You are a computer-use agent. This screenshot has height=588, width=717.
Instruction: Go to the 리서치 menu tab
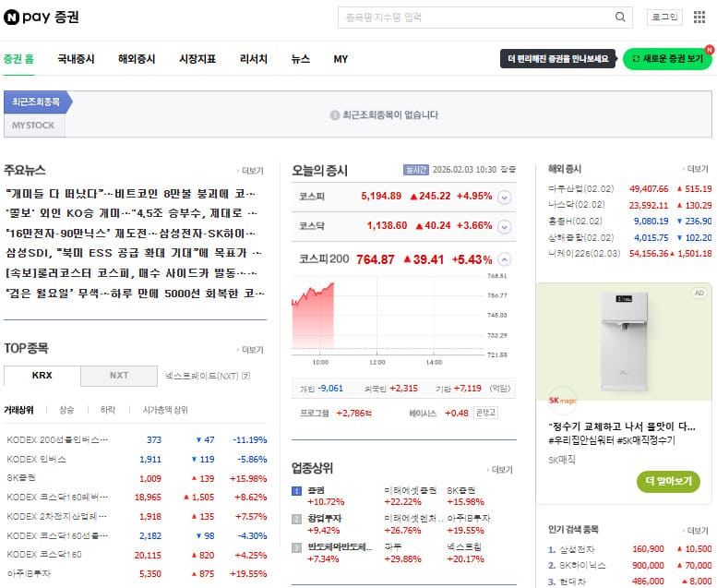pos(253,59)
